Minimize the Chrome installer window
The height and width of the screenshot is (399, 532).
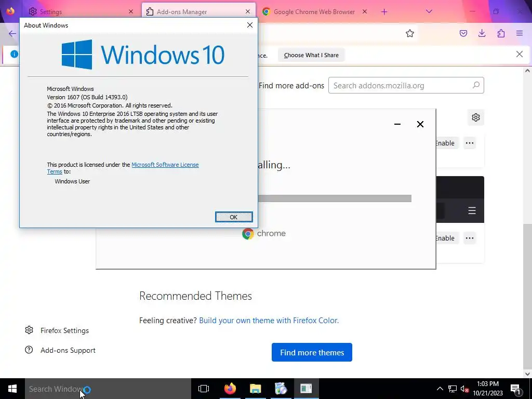(x=397, y=124)
